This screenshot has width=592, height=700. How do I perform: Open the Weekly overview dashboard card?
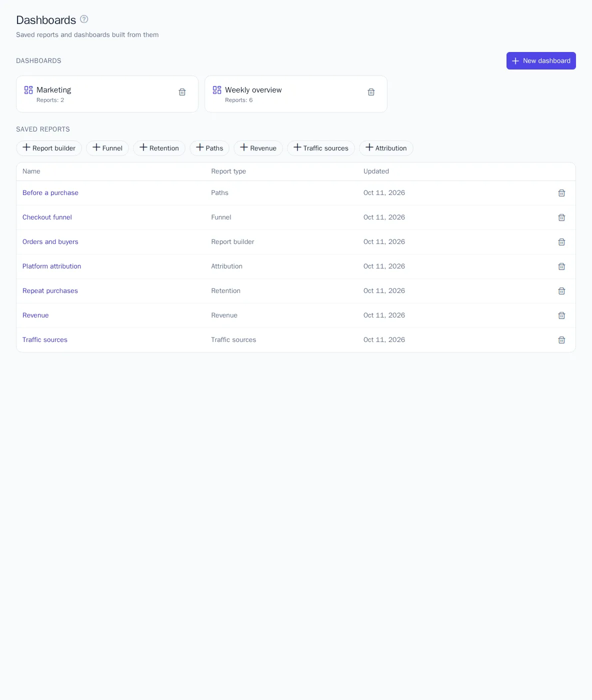pos(296,94)
